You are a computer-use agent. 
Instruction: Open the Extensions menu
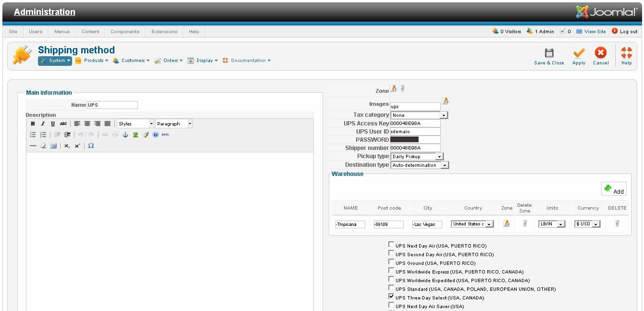pyautogui.click(x=164, y=32)
